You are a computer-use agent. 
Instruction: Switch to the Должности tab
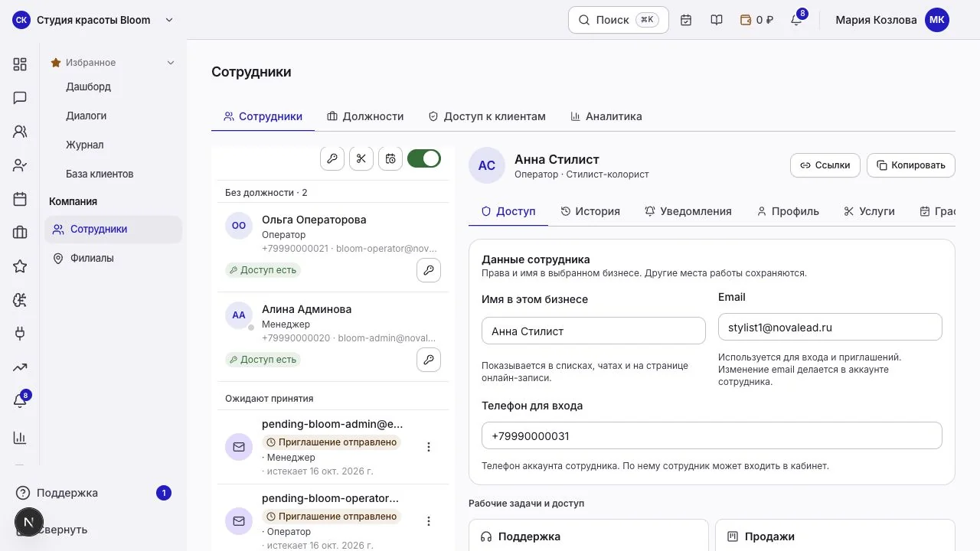[x=365, y=116]
